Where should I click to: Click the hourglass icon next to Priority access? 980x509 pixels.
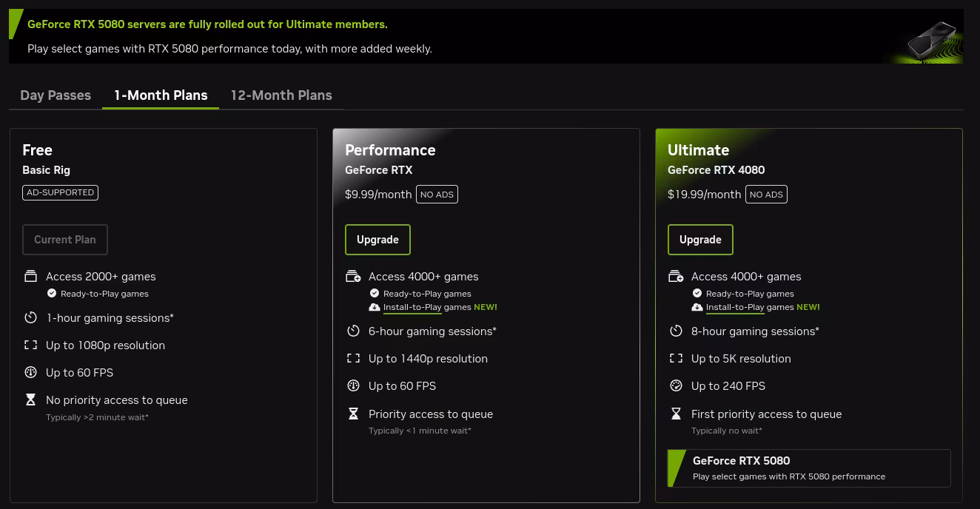click(x=353, y=414)
